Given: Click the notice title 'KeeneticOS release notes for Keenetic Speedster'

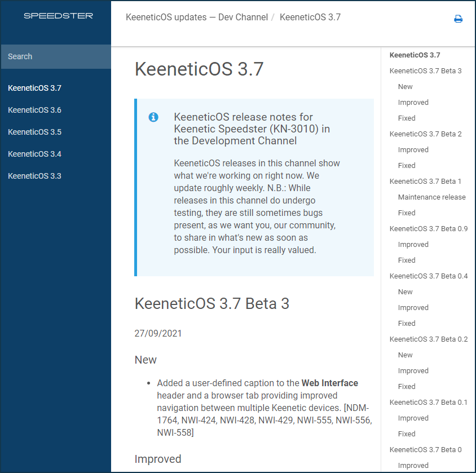Looking at the screenshot, I should [x=252, y=129].
